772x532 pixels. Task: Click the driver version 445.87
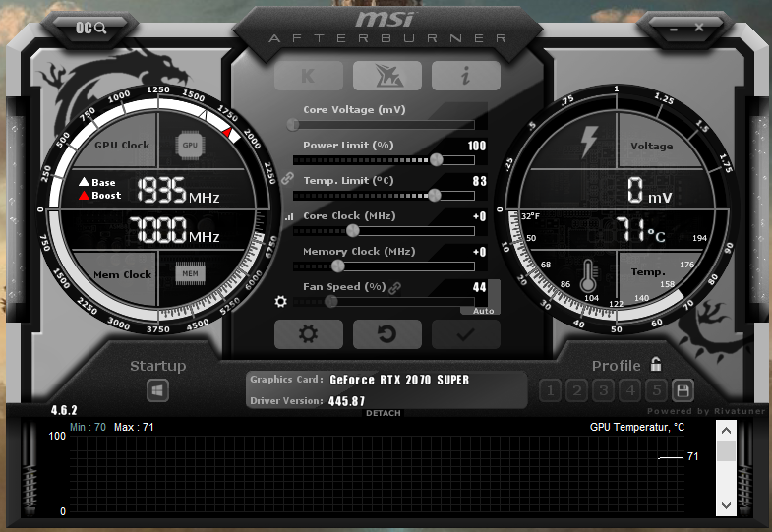point(346,401)
